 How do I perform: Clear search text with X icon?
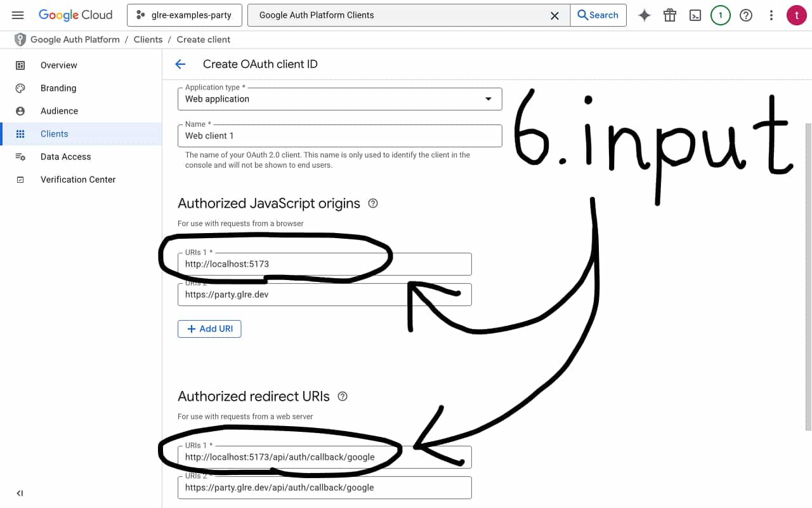[554, 15]
